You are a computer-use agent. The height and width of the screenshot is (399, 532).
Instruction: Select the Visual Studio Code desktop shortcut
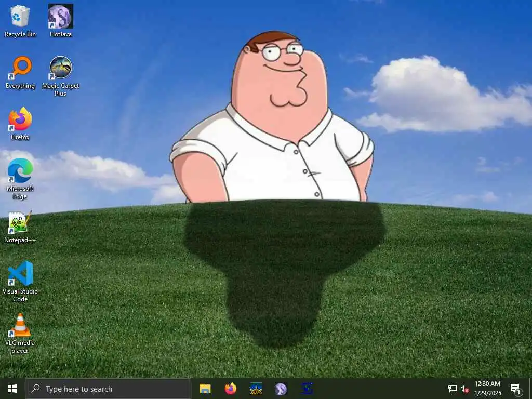[20, 282]
